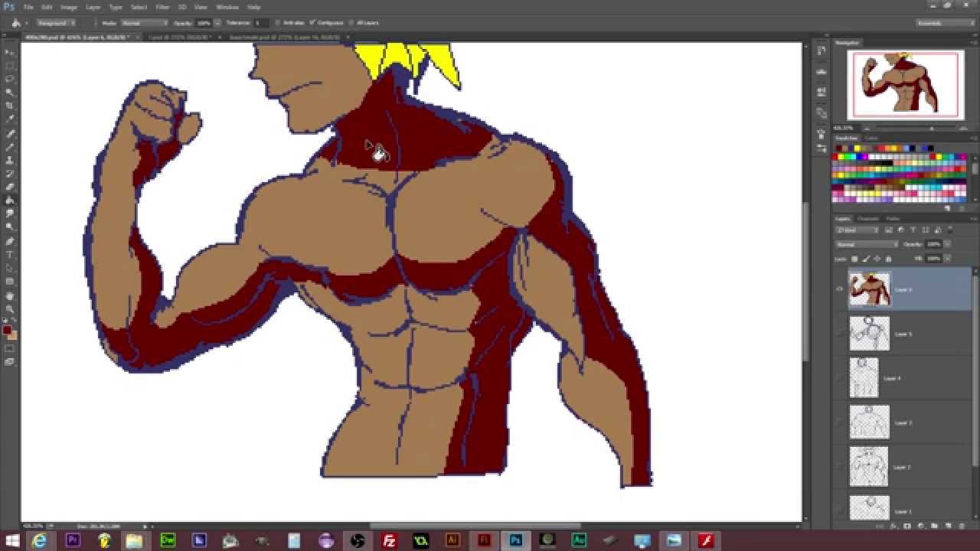
Task: Open the Filter menu
Action: 162,7
